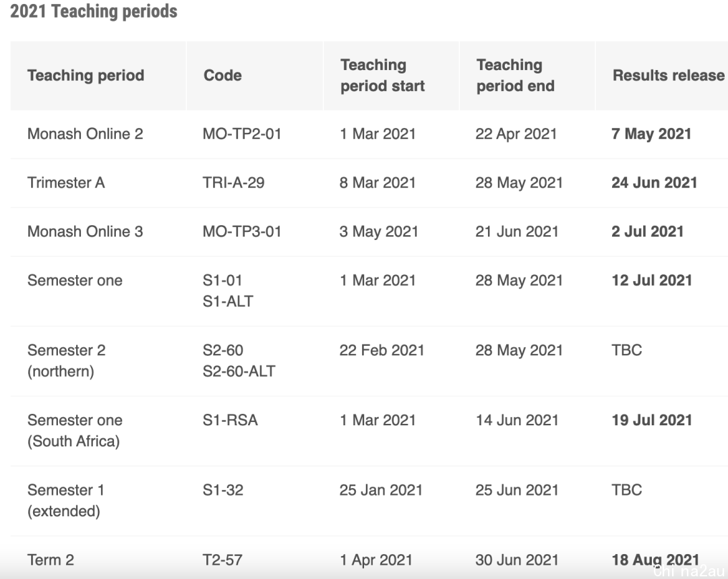Viewport: 728px width, 579px height.
Task: Select the Term 2 row label
Action: tap(51, 560)
